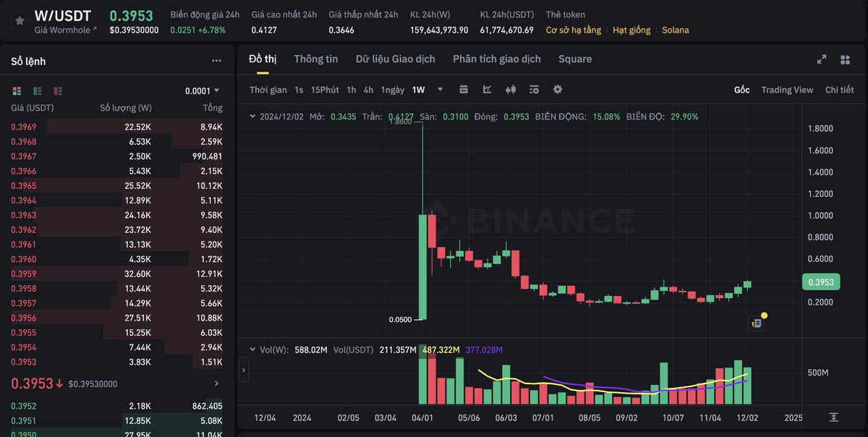This screenshot has height=437, width=868.
Task: Expand chart to fullscreen
Action: 822,60
